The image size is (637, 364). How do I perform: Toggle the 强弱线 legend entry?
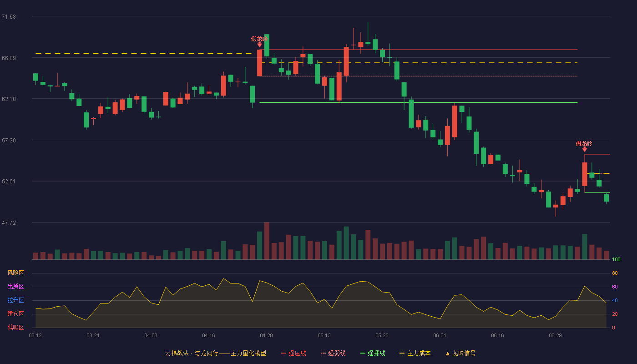point(333,353)
